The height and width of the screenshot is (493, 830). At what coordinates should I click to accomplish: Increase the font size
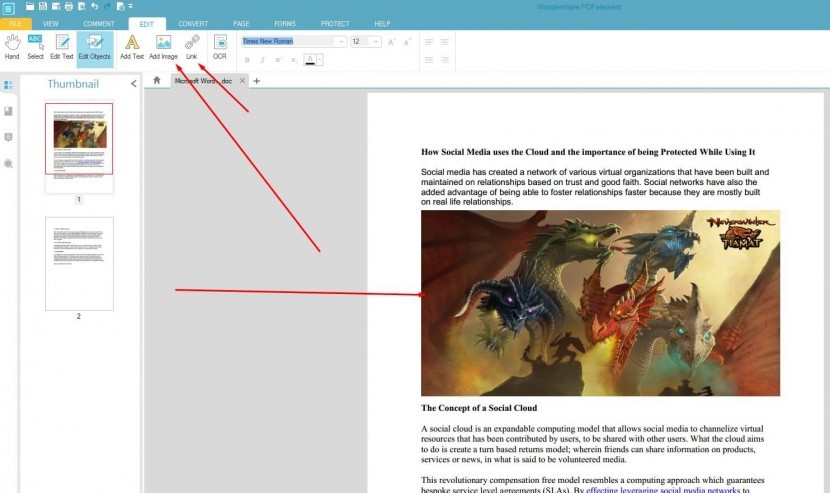click(x=392, y=42)
